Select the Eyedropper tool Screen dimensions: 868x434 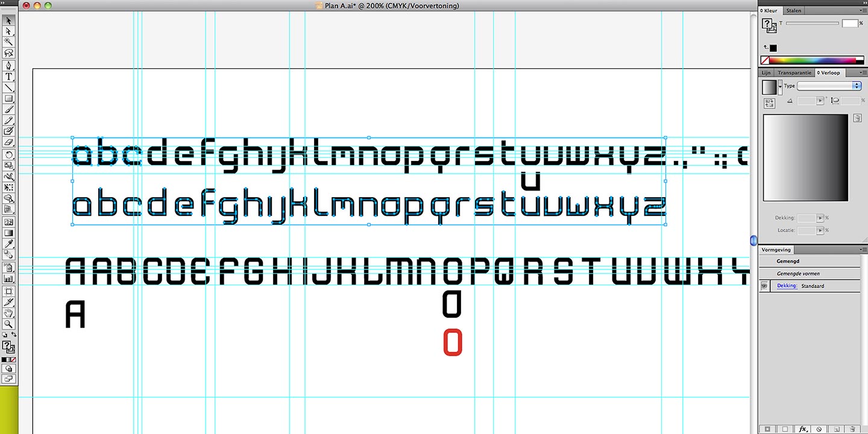(x=9, y=244)
